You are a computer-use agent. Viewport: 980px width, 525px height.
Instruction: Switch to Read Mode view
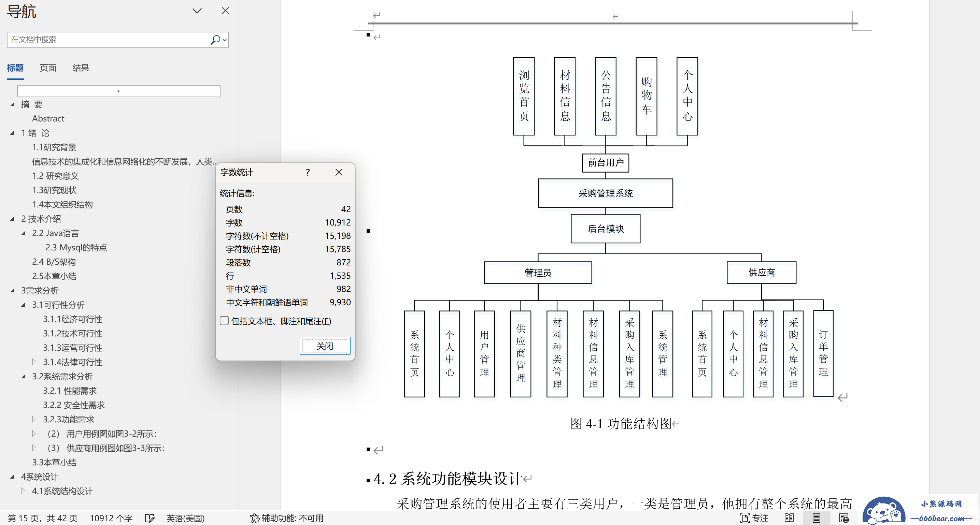[789, 518]
